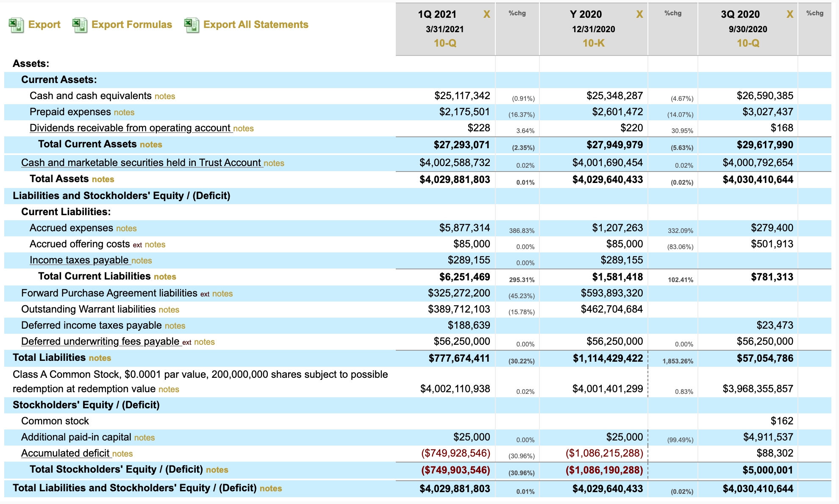The image size is (839, 504).
Task: Remove the 1Q 2021 column via X
Action: 486,14
